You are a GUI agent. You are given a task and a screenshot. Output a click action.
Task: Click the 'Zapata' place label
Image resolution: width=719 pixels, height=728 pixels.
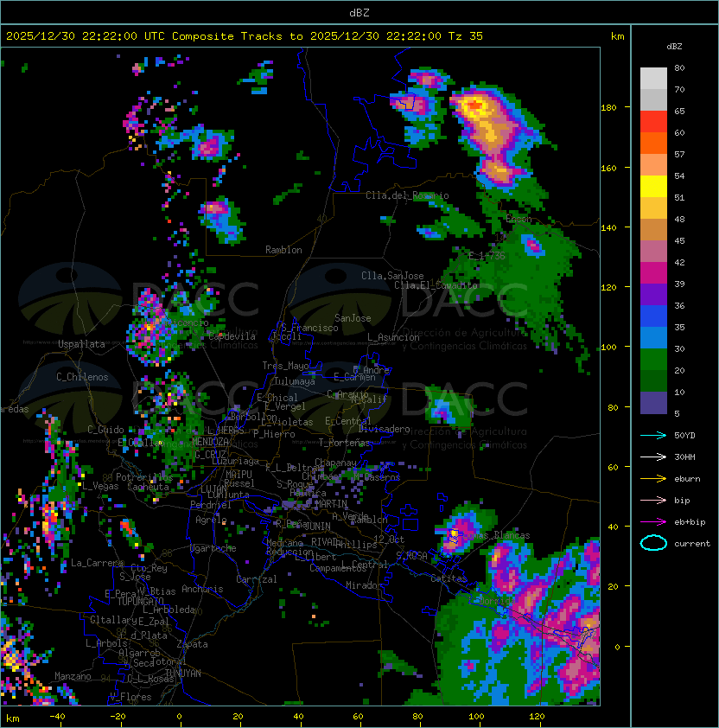click(x=192, y=644)
